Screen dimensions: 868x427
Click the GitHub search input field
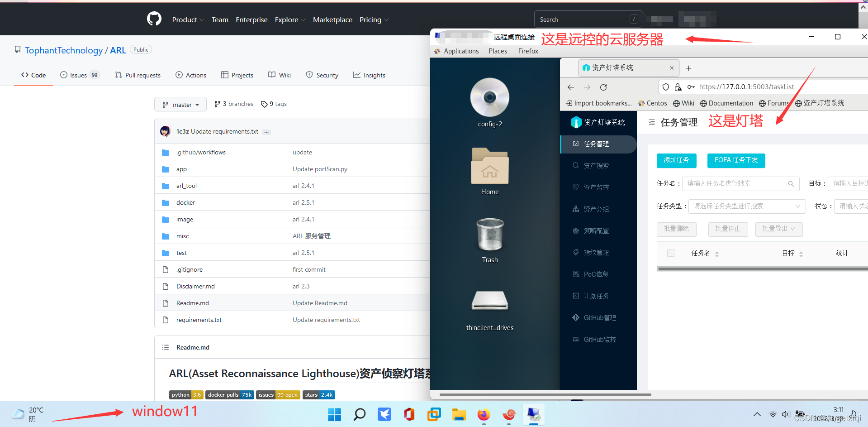click(x=588, y=19)
